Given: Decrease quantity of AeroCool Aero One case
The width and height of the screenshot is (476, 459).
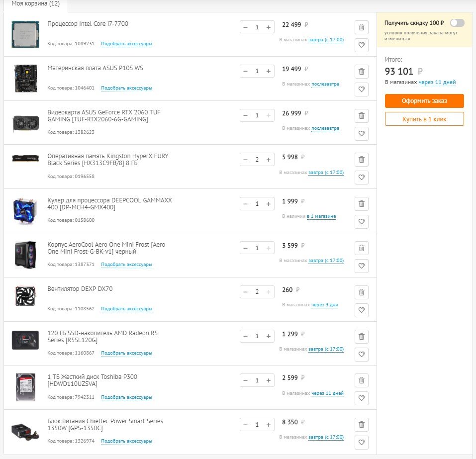Looking at the screenshot, I should tap(246, 248).
